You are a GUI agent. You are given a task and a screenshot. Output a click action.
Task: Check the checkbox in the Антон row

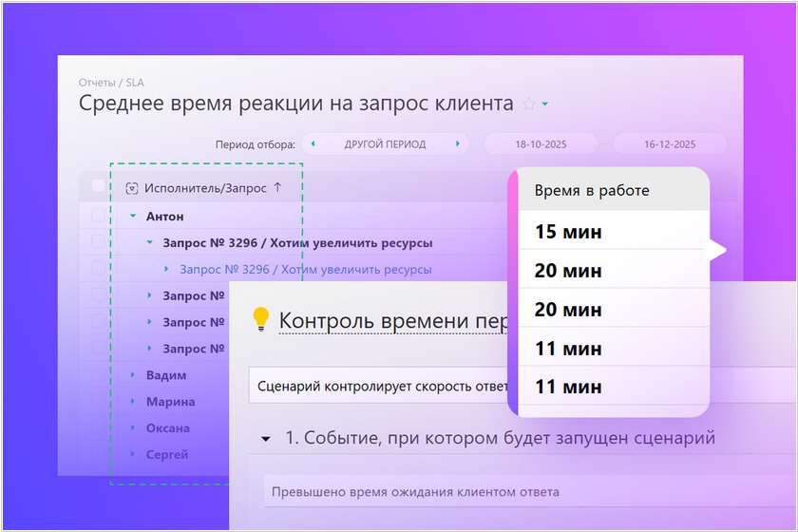(99, 217)
